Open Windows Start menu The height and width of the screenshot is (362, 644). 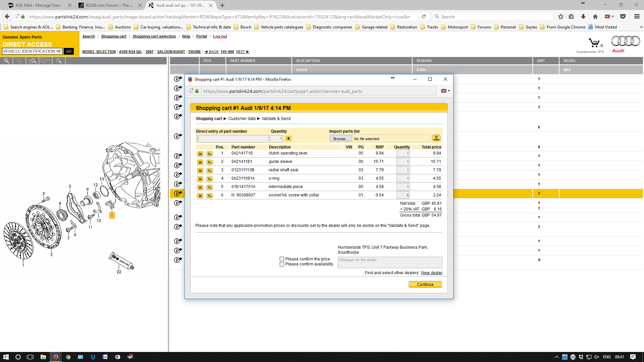tap(6, 357)
